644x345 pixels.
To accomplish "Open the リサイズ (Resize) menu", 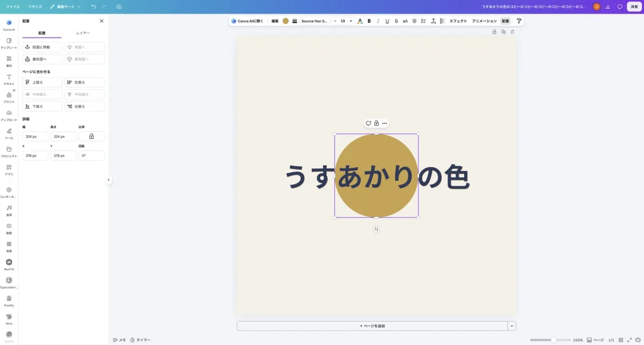I will [x=35, y=6].
